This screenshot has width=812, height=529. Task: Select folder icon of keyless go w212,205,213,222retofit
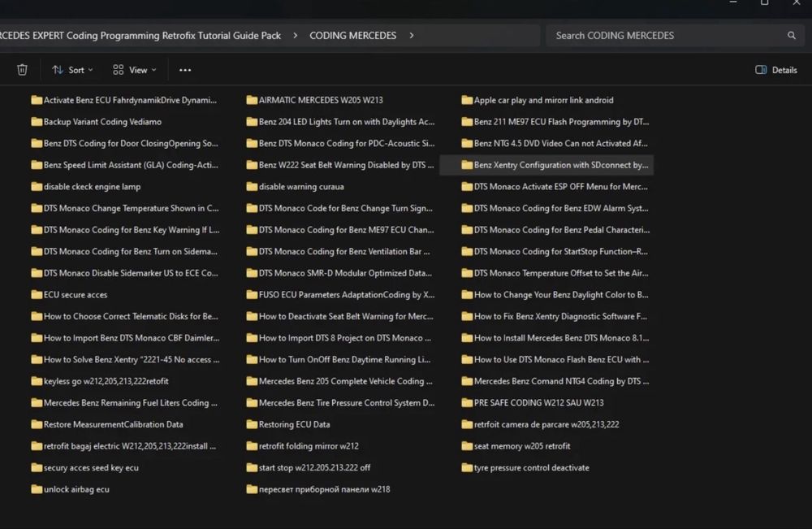click(x=37, y=381)
